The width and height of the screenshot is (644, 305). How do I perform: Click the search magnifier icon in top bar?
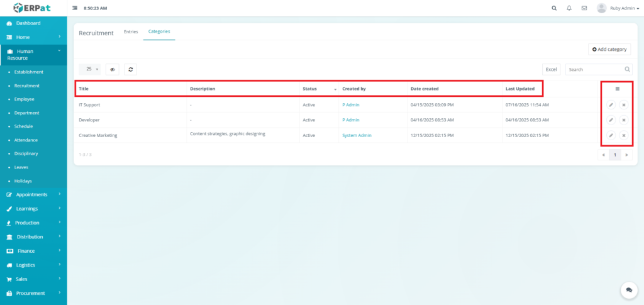(553, 8)
